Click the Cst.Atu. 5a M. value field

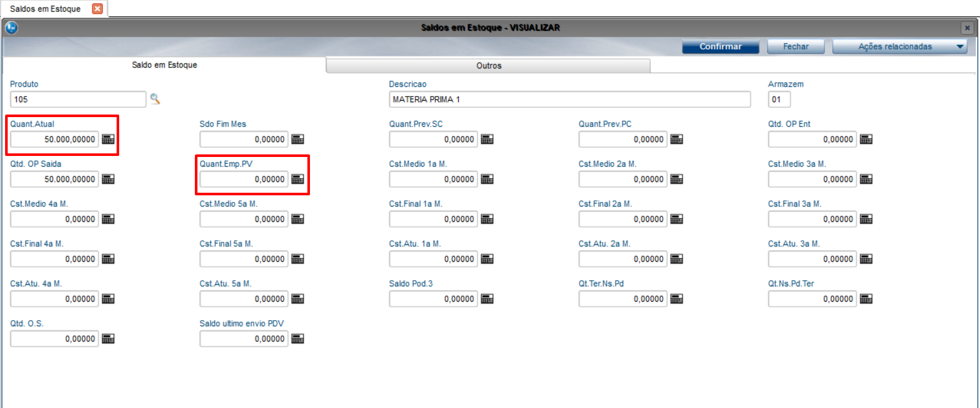click(244, 299)
